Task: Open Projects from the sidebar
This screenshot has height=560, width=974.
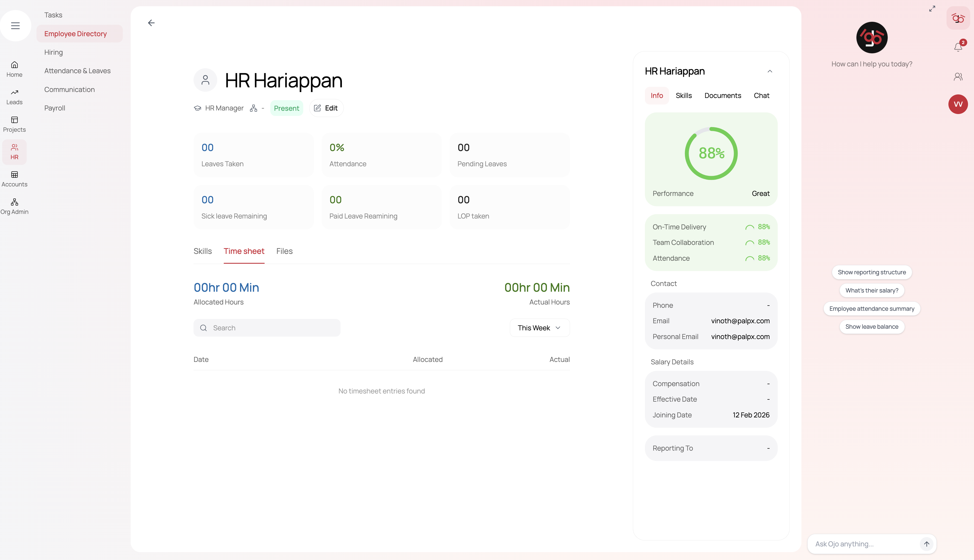Action: [14, 124]
